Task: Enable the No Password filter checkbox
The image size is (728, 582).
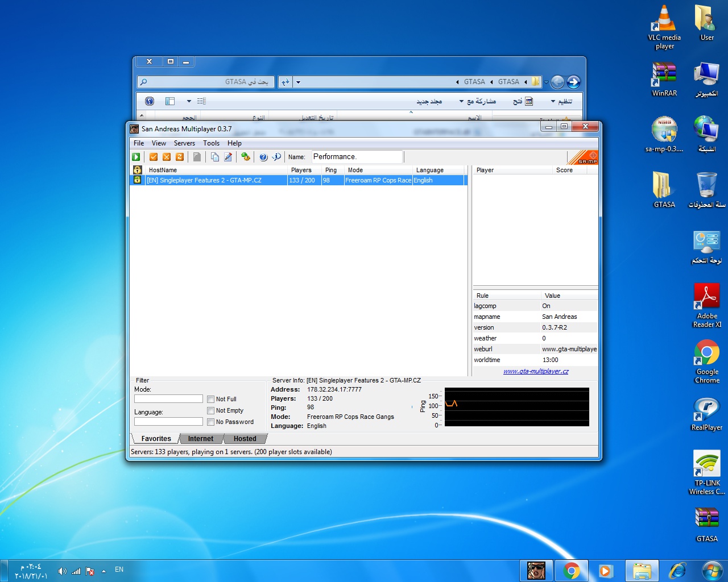Action: pyautogui.click(x=211, y=422)
